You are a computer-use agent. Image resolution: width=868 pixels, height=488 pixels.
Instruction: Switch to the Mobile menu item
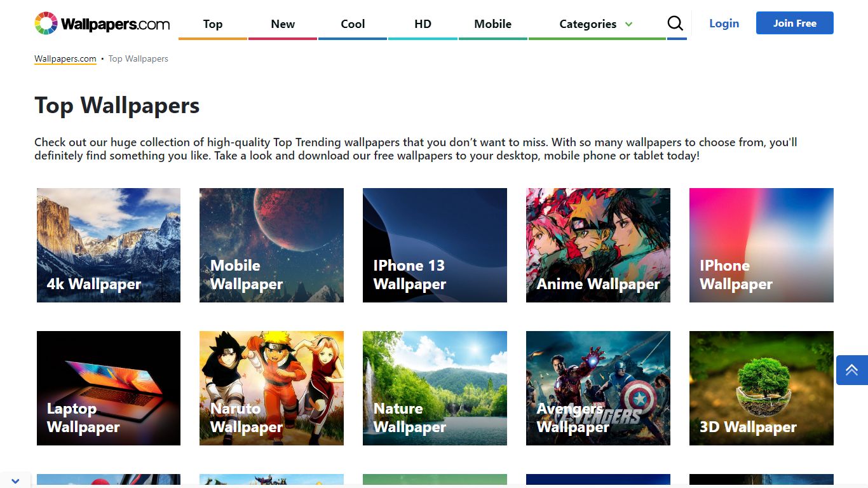(x=492, y=24)
